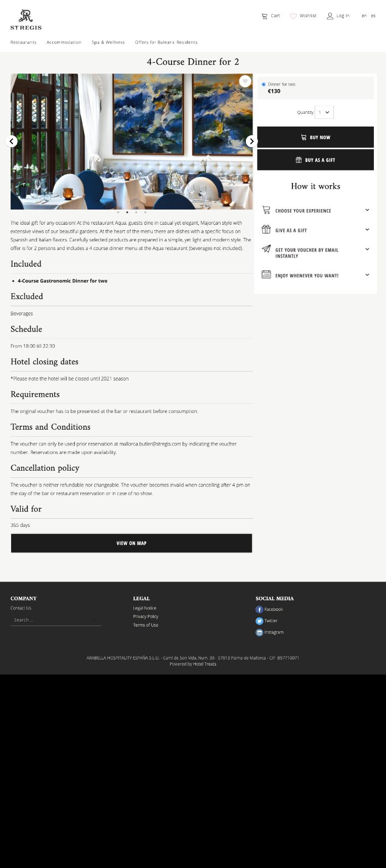The width and height of the screenshot is (386, 868).
Task: Open the Spa & Wellness menu item
Action: coord(108,43)
